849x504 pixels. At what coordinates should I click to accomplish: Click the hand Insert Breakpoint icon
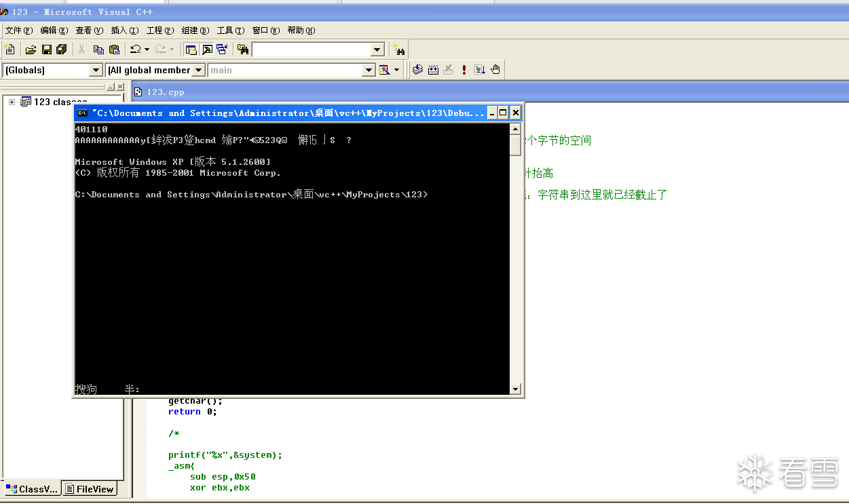[495, 70]
